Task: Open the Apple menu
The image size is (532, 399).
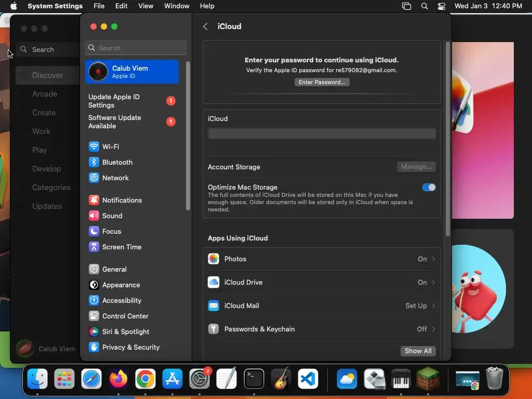Action: tap(14, 6)
